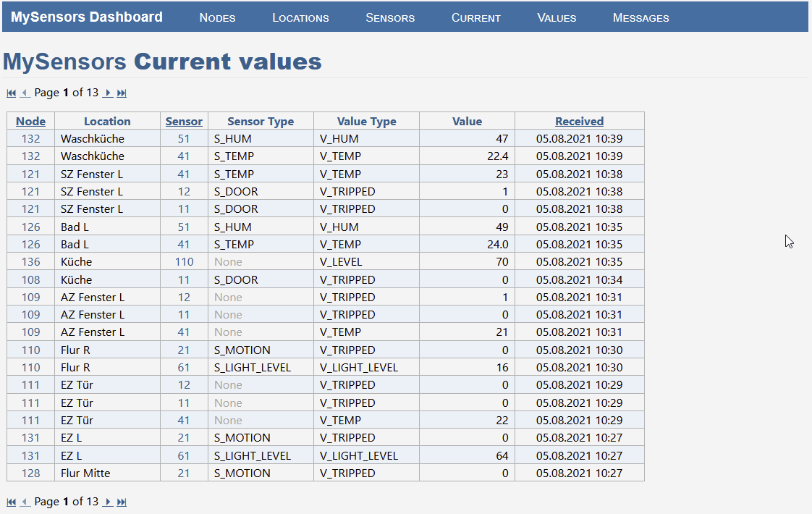The width and height of the screenshot is (812, 514).
Task: Sort the table by Sensor column header
Action: pos(184,121)
